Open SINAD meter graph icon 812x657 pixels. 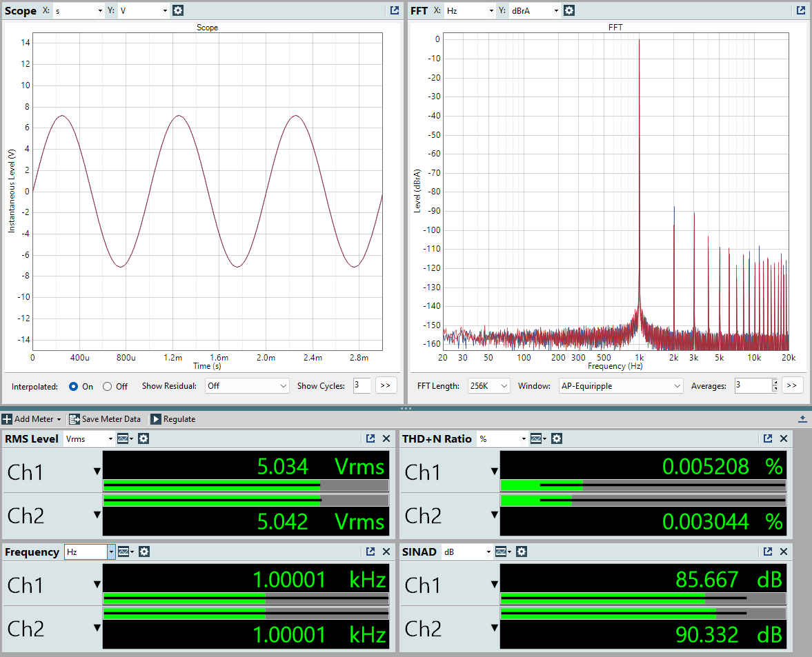pos(502,552)
